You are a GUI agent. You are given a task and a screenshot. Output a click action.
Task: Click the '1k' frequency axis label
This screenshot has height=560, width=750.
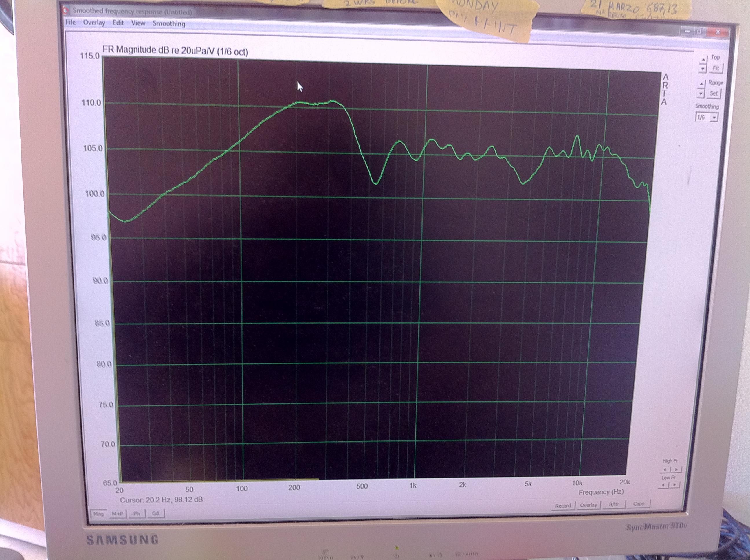pos(413,485)
